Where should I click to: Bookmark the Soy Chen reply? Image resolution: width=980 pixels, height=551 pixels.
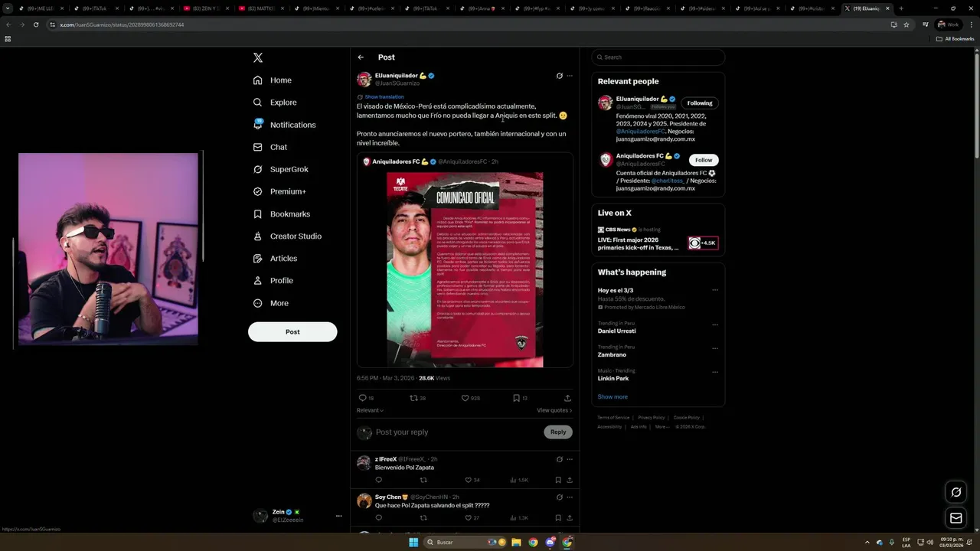click(x=558, y=518)
